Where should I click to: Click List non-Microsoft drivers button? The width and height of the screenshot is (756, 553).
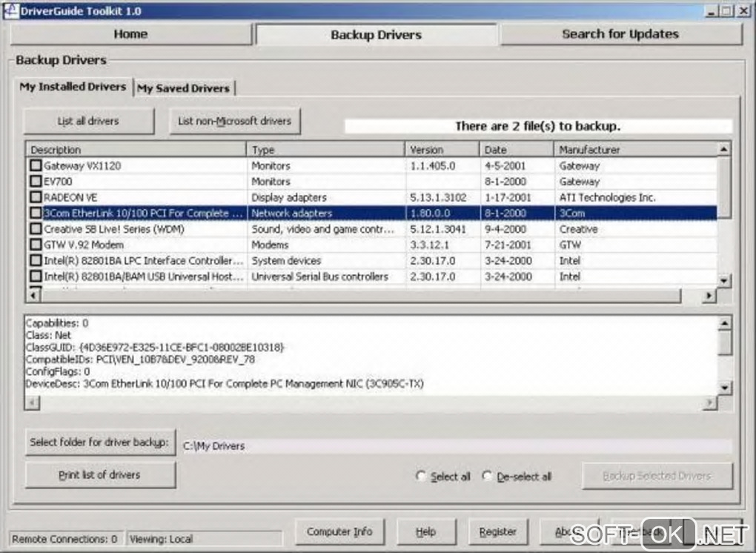(x=235, y=121)
